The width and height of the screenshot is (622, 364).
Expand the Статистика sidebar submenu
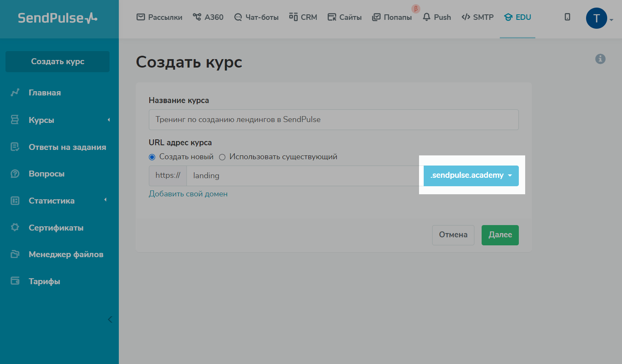pyautogui.click(x=105, y=200)
